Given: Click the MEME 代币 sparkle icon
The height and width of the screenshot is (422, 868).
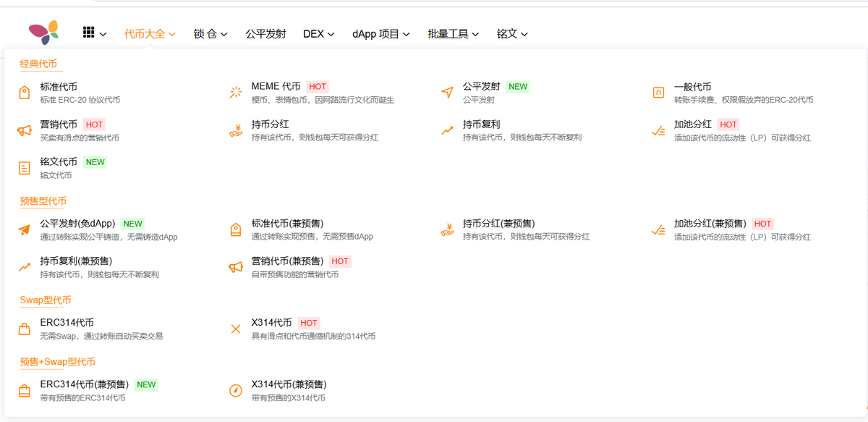Looking at the screenshot, I should (x=236, y=93).
